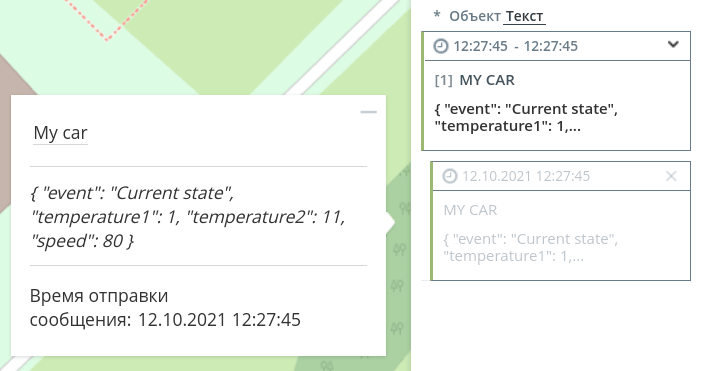Screen dimensions: 702x371
Task: Select the Объект sorting option
Action: pyautogui.click(x=475, y=16)
